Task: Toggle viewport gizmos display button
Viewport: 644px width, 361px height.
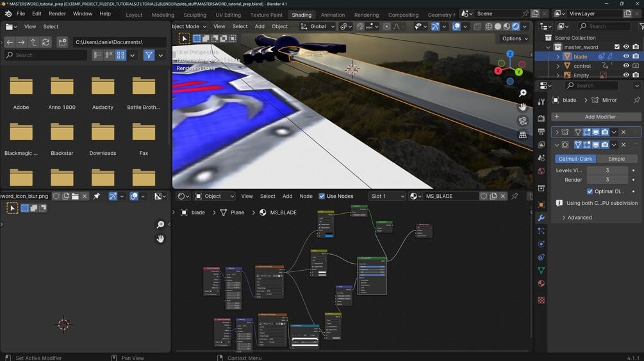Action: point(435,26)
